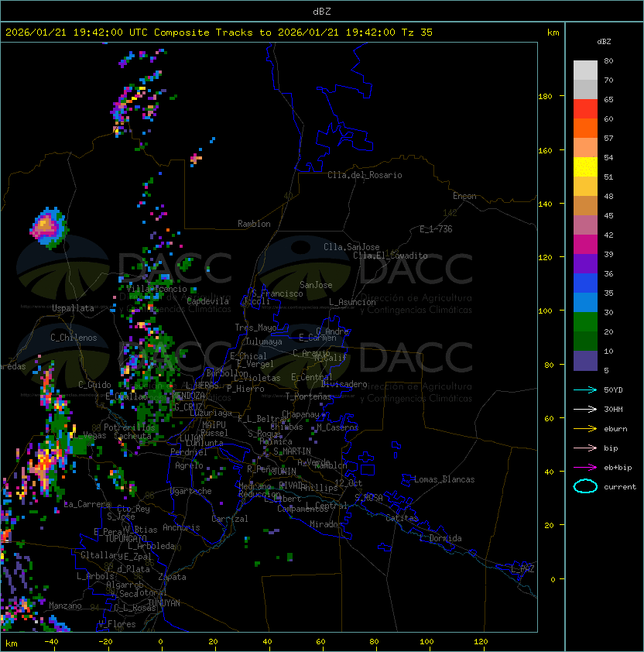Click the 'Uspallata' place label
Screen dimensions: 644x652
[73, 308]
